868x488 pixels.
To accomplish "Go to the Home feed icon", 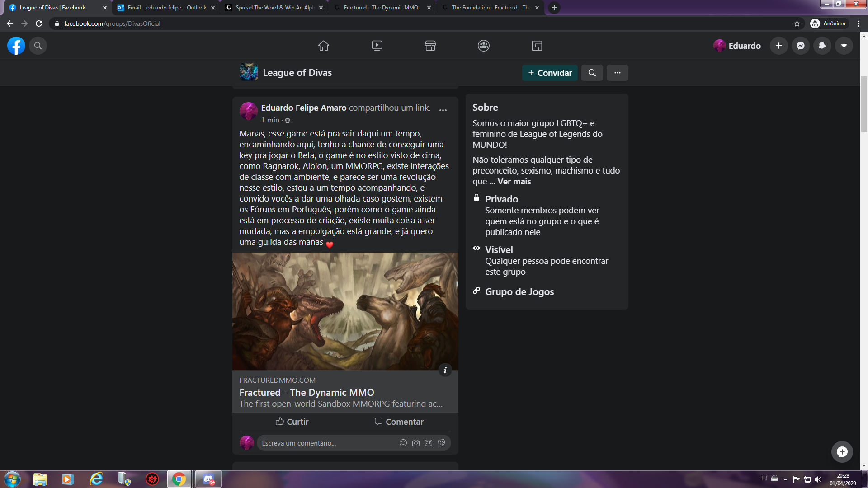I will click(324, 46).
